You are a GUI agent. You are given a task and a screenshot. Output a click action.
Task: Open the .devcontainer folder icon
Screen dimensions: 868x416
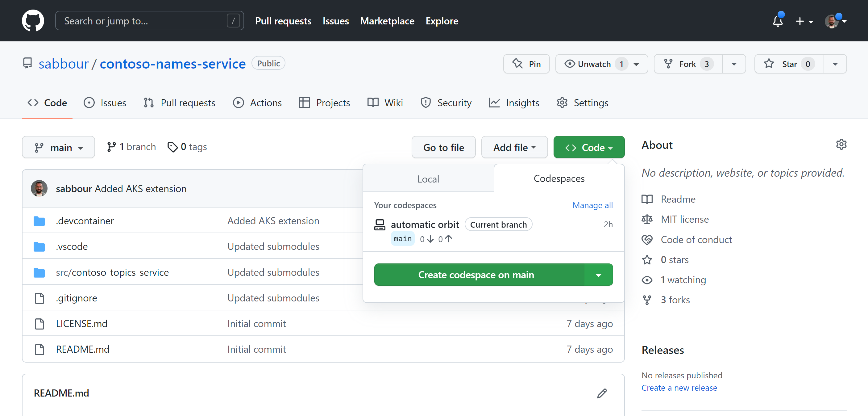[39, 221]
